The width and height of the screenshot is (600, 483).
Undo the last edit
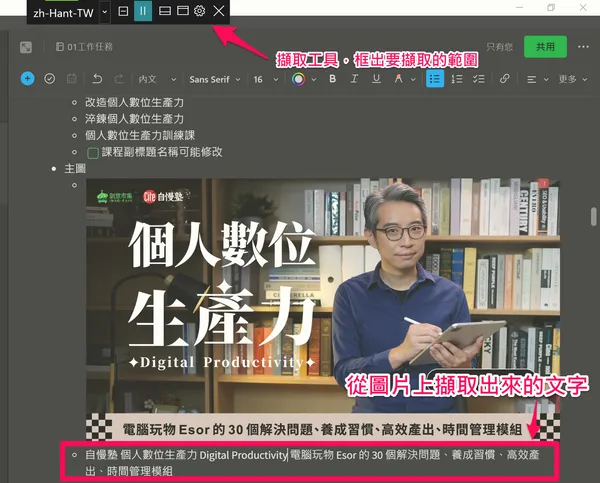click(x=97, y=79)
